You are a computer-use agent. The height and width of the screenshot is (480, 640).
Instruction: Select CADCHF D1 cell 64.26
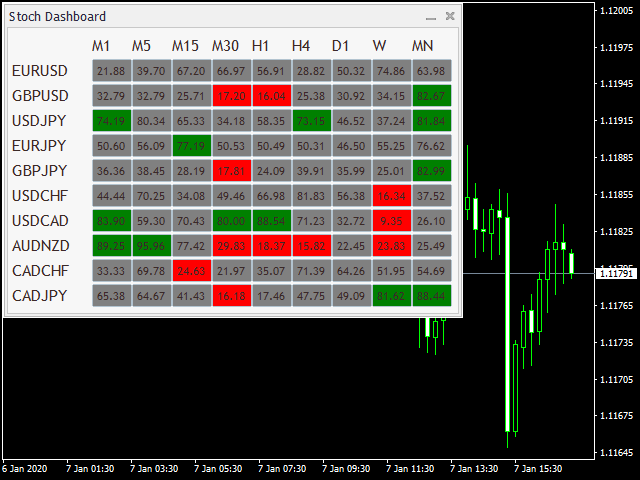tap(351, 271)
